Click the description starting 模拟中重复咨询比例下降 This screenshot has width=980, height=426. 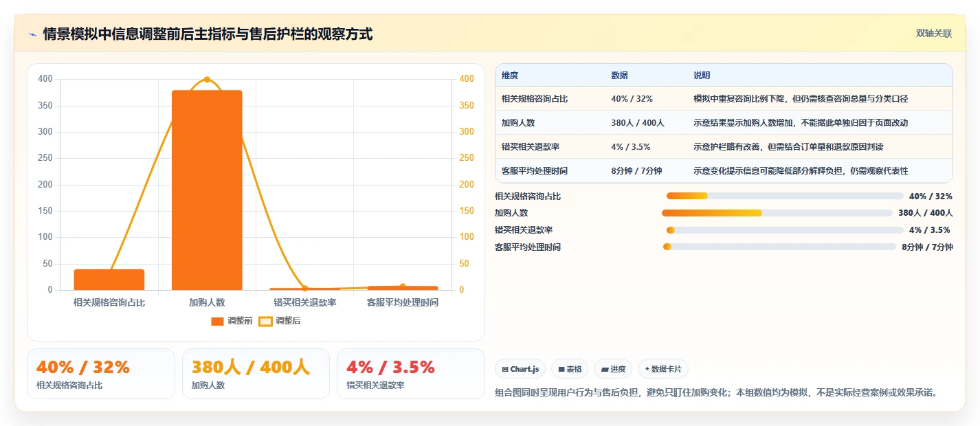click(801, 99)
